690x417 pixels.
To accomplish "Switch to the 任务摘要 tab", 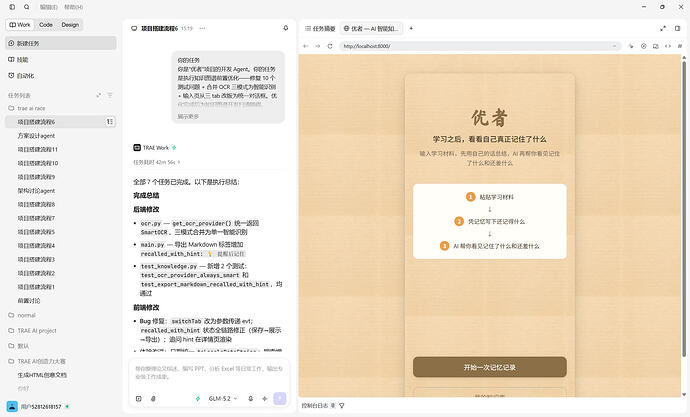I will (320, 29).
